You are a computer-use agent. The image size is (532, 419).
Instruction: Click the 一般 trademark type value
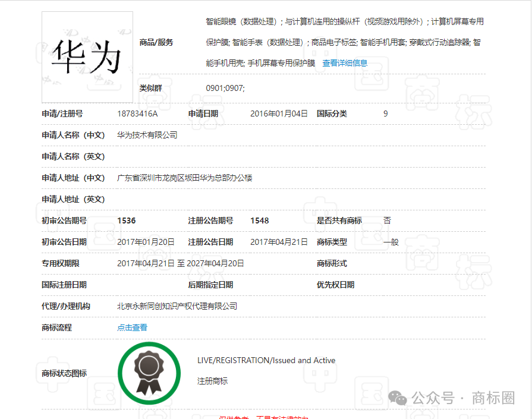(391, 242)
